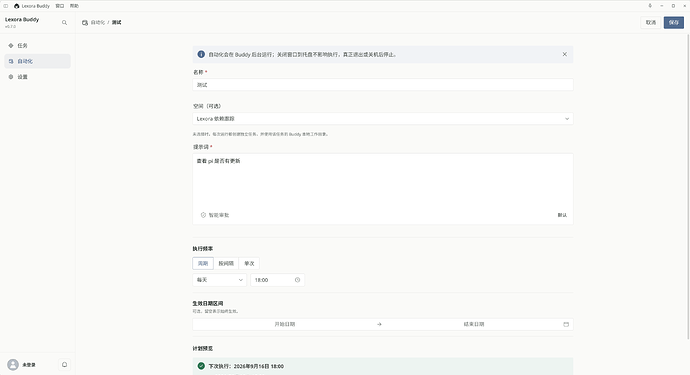Click the green check icon beside 下次执行
The image size is (690, 375).
(x=201, y=366)
